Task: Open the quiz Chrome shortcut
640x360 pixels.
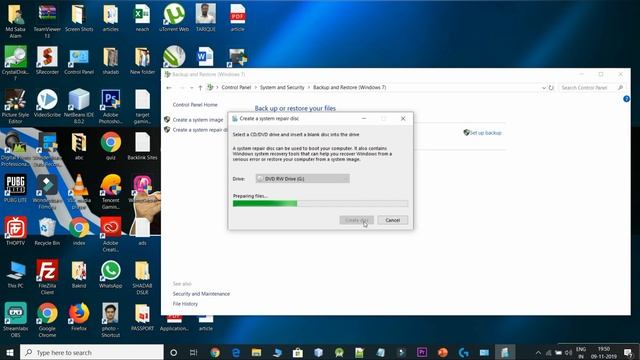Action: pos(111,146)
